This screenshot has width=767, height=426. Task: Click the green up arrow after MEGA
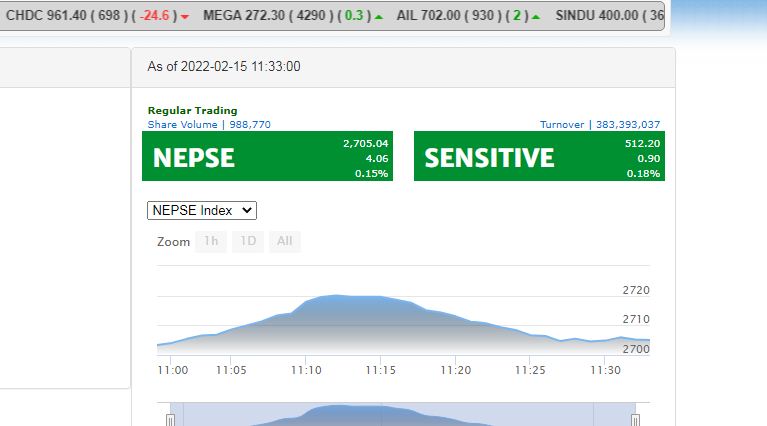(x=379, y=17)
